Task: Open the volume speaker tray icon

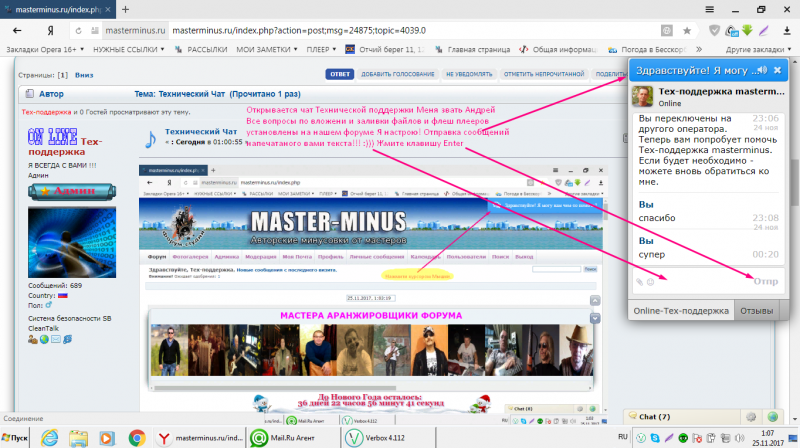Action: pos(739,438)
